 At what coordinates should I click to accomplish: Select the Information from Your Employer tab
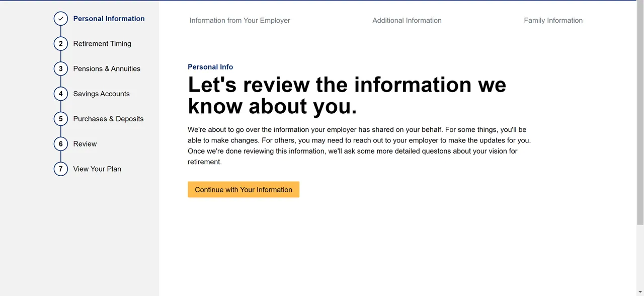pos(239,20)
